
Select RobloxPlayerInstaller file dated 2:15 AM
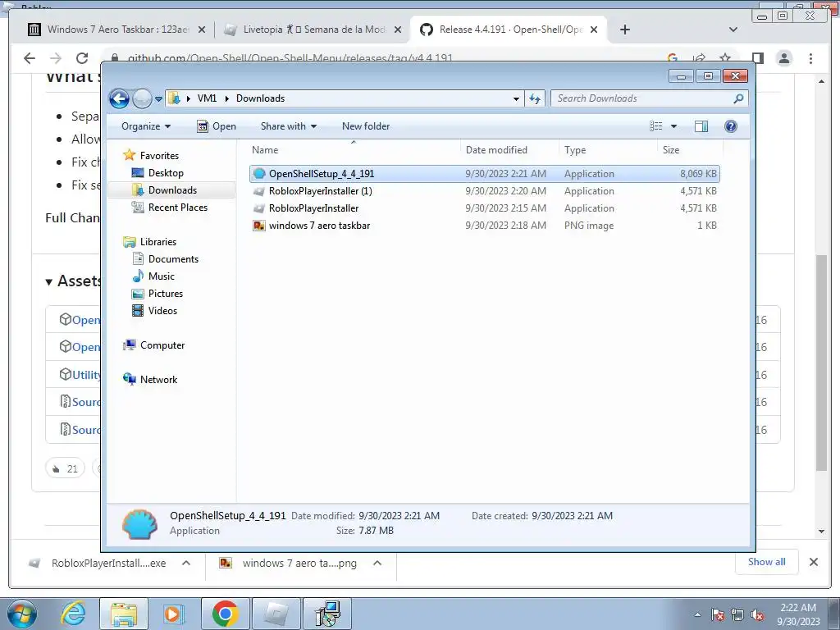[485, 208]
